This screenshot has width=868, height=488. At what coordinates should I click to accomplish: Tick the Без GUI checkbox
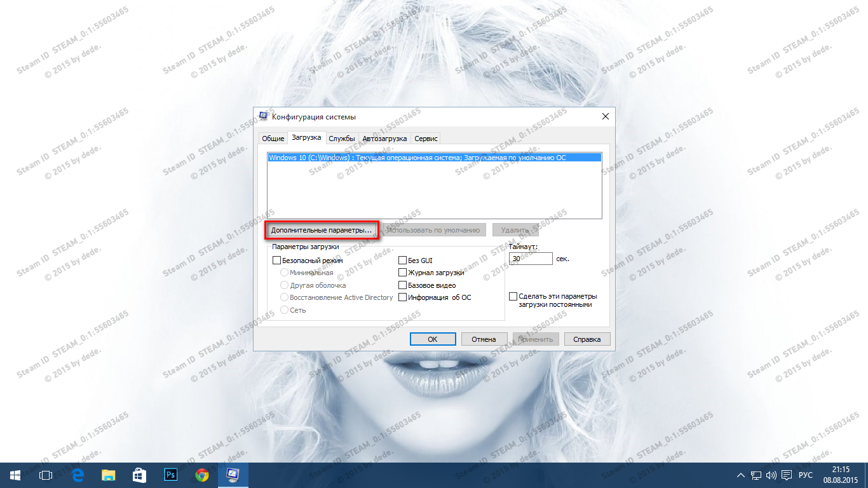pyautogui.click(x=402, y=261)
